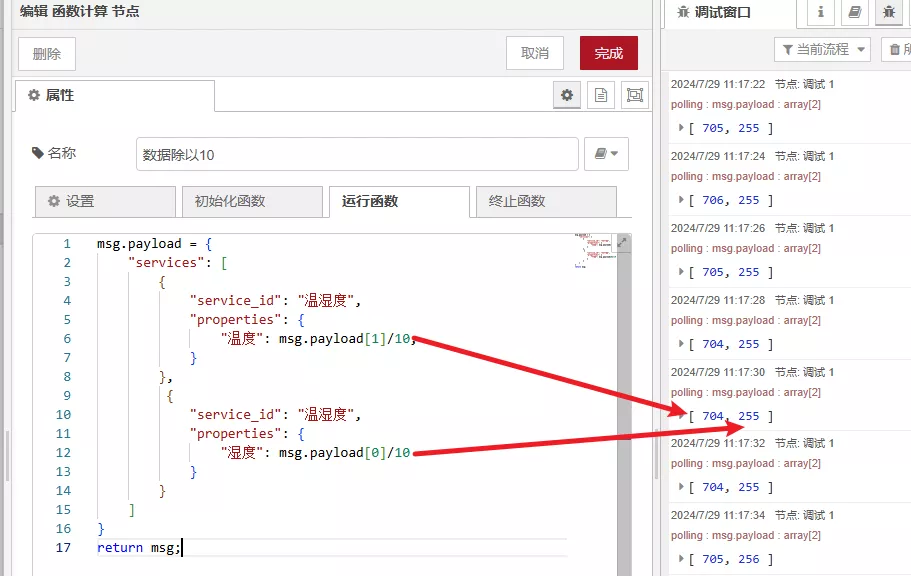Click the 名称 input field
The height and width of the screenshot is (576, 911).
(x=357, y=155)
